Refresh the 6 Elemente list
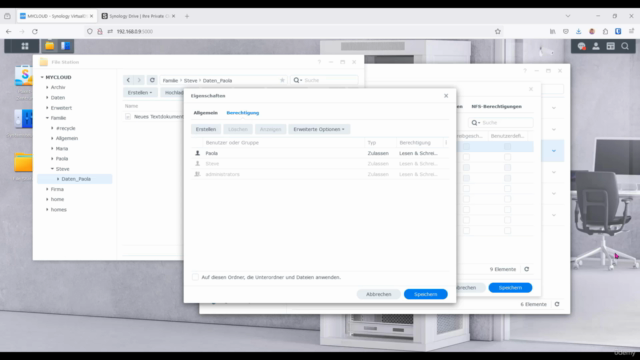Image resolution: width=640 pixels, height=360 pixels. click(x=557, y=304)
